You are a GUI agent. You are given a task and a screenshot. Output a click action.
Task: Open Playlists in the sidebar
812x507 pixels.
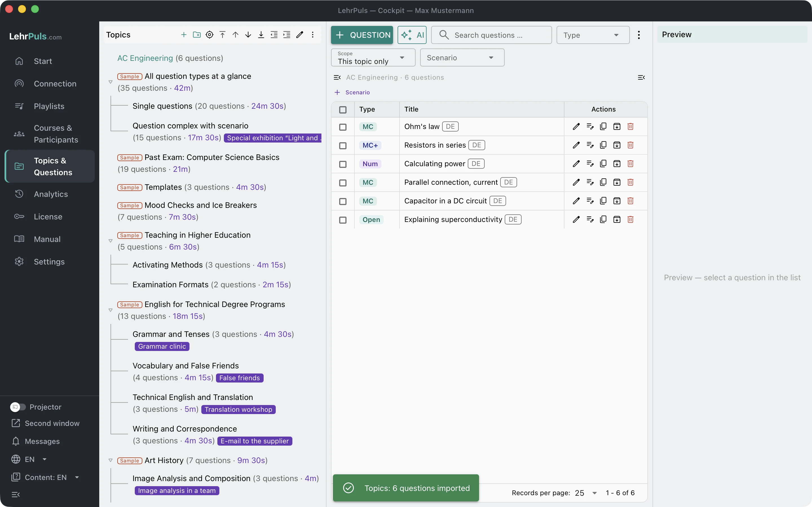tap(50, 106)
